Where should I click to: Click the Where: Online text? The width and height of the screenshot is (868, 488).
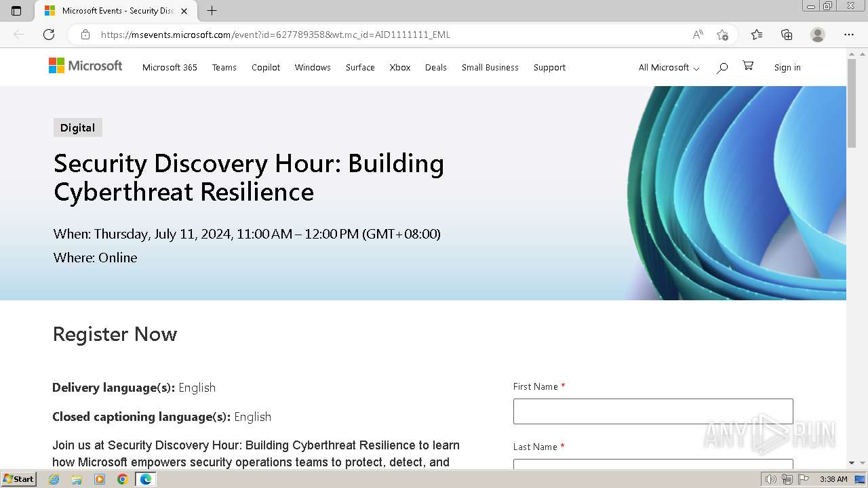[x=95, y=258]
